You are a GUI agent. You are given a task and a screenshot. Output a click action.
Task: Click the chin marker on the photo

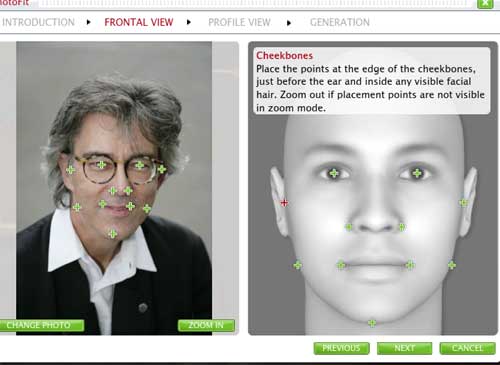[x=113, y=234]
